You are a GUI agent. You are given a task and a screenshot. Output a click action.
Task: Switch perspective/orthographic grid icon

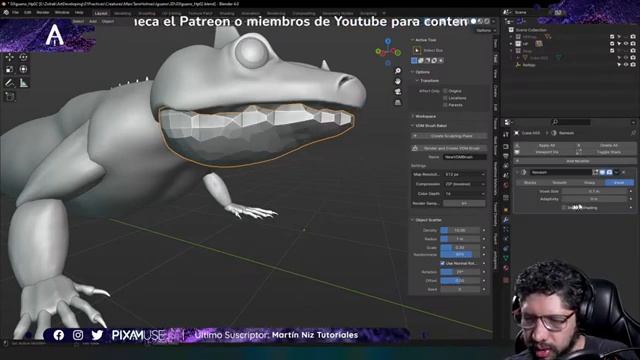(x=398, y=103)
